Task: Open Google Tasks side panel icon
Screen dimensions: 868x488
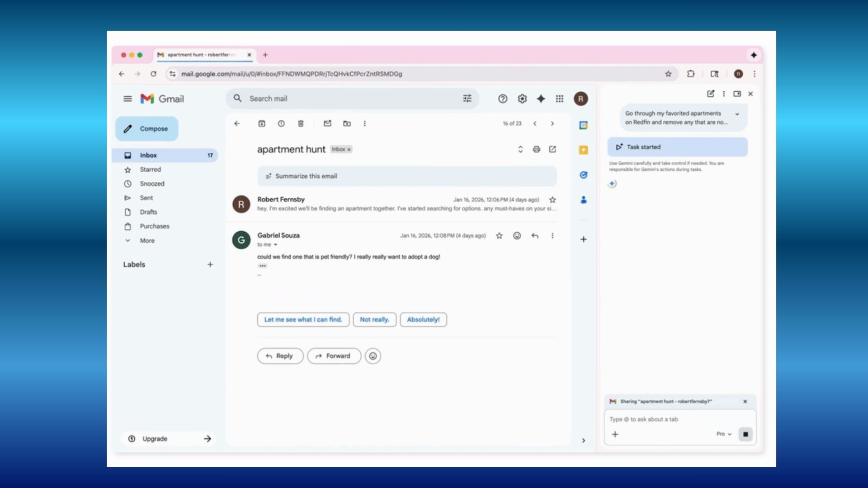Action: click(x=583, y=175)
